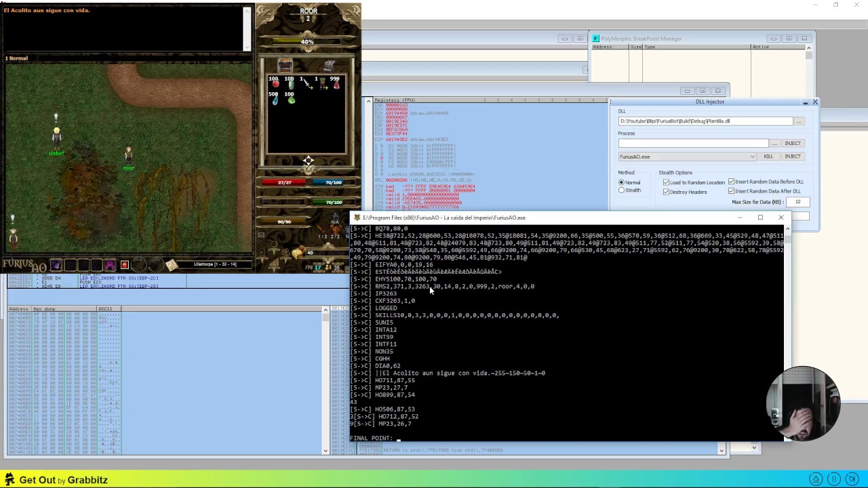The height and width of the screenshot is (488, 868).
Task: Uncheck Insert Random Data Before DLL
Action: click(x=731, y=182)
